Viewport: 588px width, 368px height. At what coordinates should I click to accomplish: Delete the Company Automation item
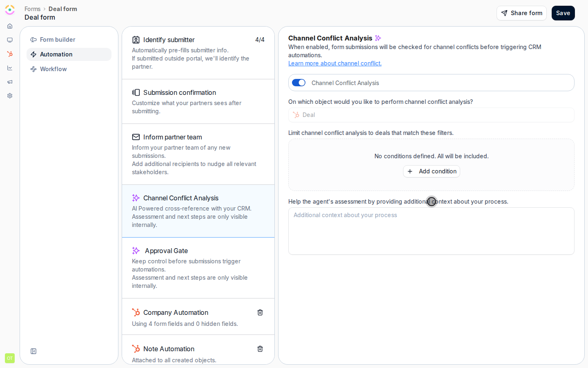pos(260,312)
